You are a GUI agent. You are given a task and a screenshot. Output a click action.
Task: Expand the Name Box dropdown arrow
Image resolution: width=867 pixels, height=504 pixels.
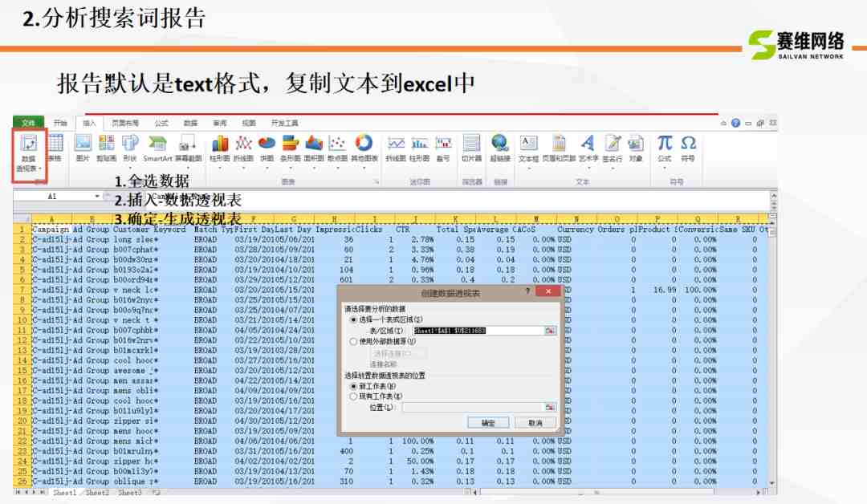point(97,196)
